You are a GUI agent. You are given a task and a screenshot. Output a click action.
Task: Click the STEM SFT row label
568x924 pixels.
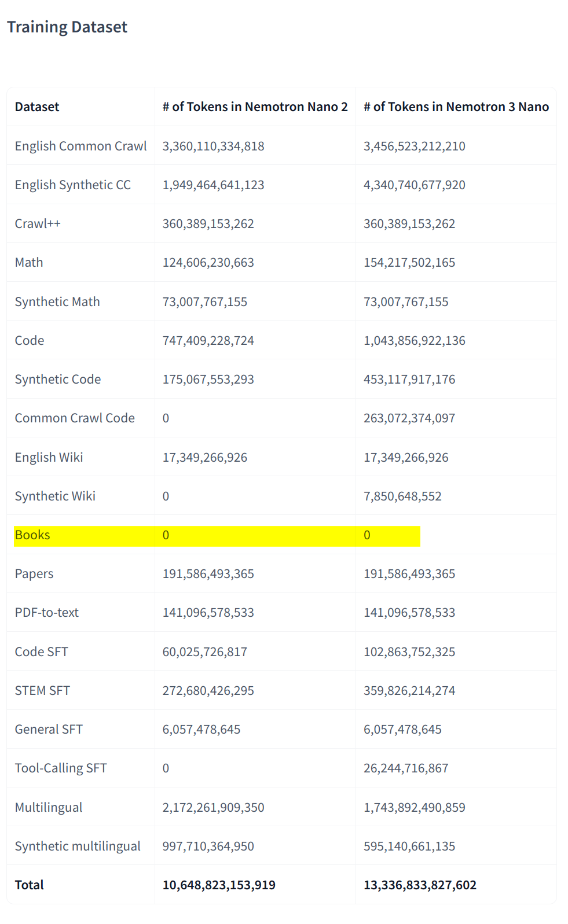pyautogui.click(x=42, y=691)
